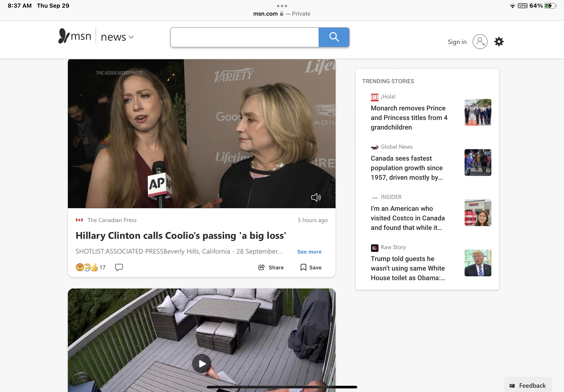The height and width of the screenshot is (392, 564).
Task: Click the Raw Story logo icon
Action: click(x=374, y=248)
